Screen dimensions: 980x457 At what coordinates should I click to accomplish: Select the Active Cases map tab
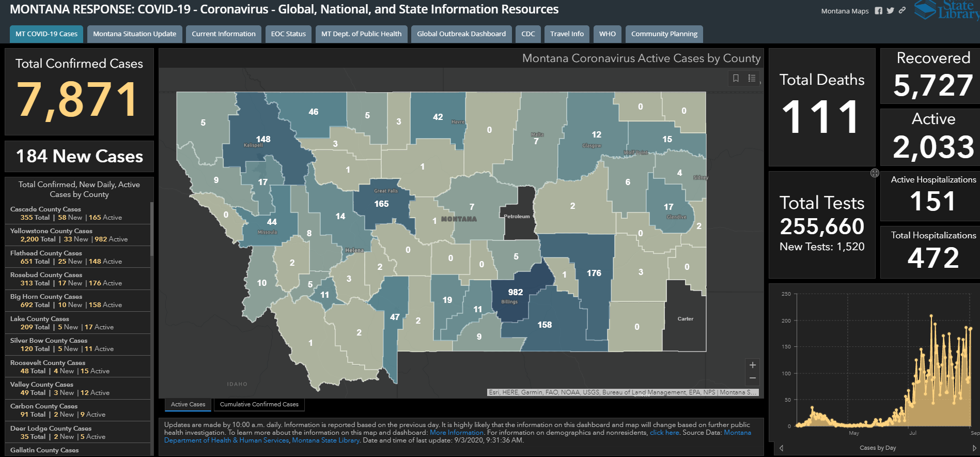coord(188,404)
